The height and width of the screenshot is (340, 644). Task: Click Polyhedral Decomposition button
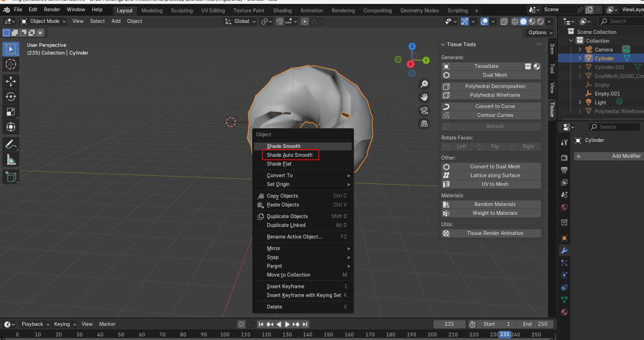tap(491, 86)
